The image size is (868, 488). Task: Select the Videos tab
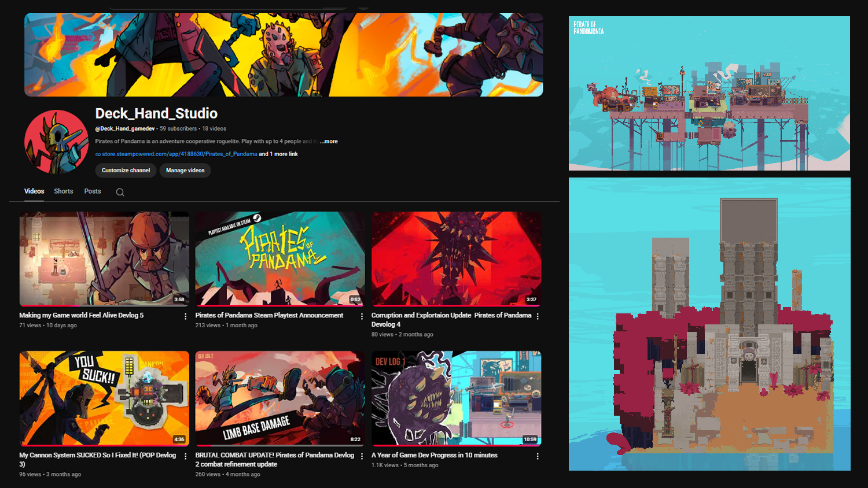pos(34,191)
